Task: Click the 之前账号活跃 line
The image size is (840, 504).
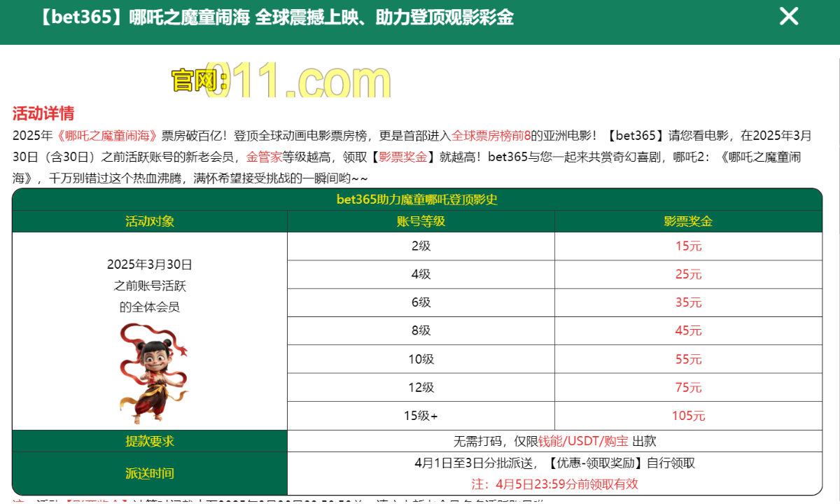Action: 150,286
